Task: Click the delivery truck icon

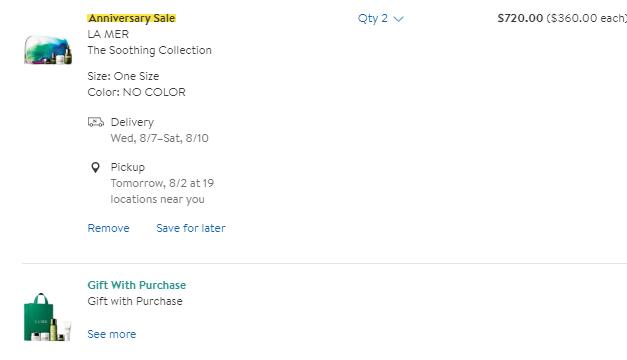Action: click(x=96, y=122)
